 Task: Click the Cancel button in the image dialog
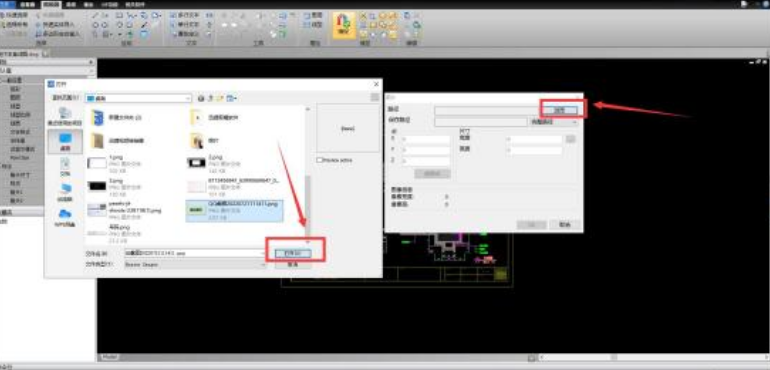(x=565, y=225)
